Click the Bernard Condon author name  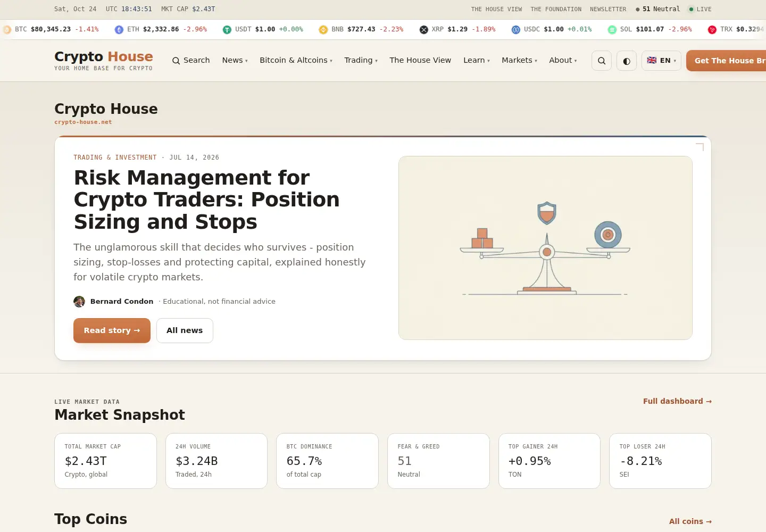point(122,301)
